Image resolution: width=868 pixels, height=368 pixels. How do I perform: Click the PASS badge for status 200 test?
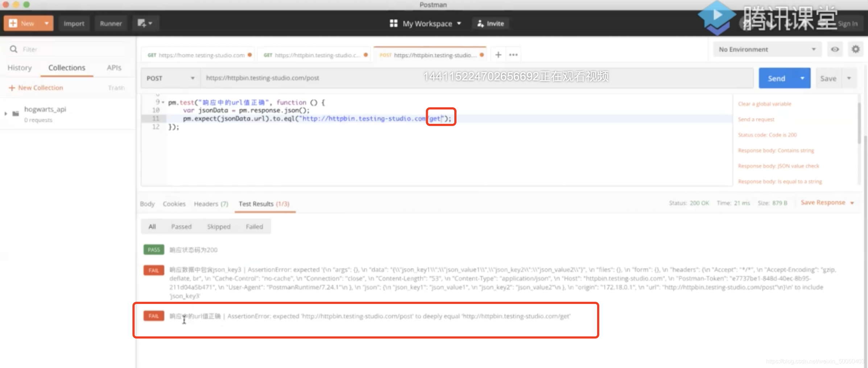coord(154,250)
